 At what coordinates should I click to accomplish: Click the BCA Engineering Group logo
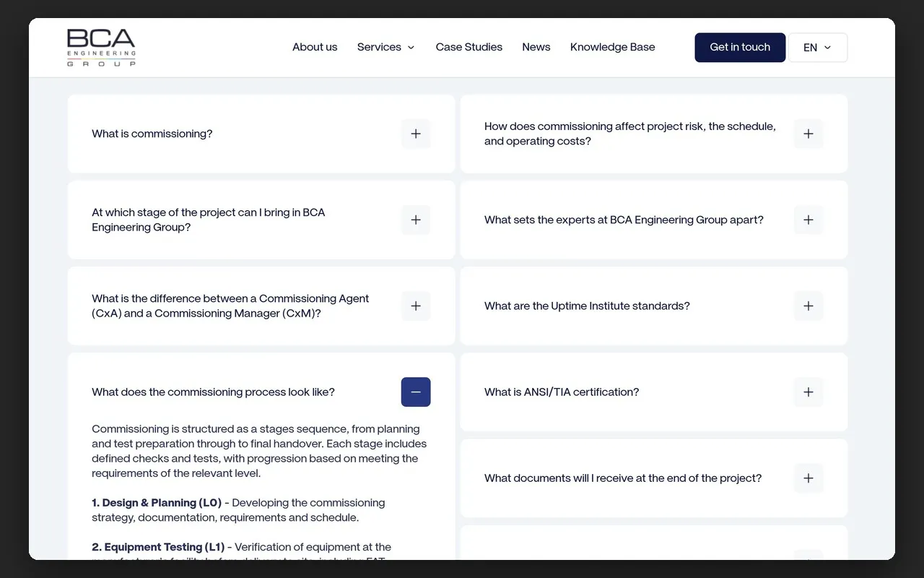101,48
